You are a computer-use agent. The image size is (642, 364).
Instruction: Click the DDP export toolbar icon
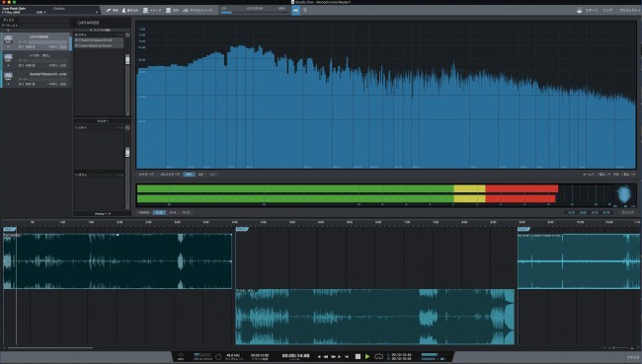(173, 10)
